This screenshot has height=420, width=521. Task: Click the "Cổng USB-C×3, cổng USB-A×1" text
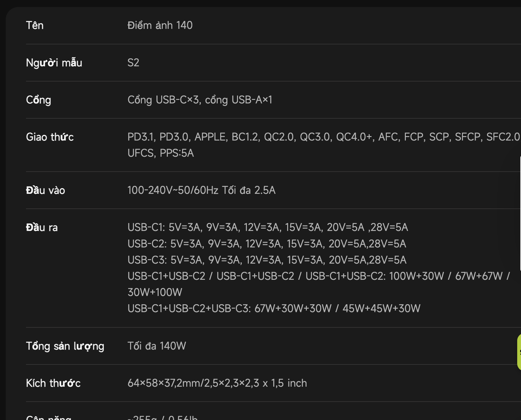200,100
